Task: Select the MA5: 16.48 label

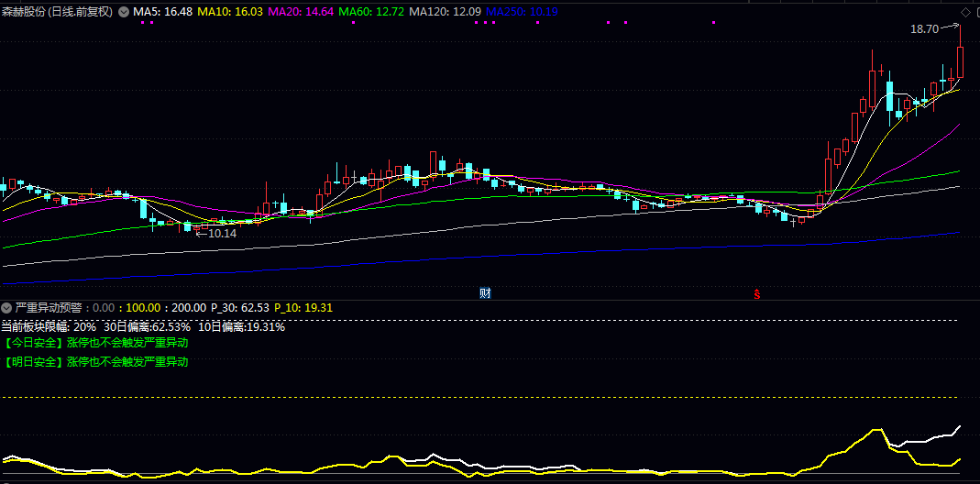Action: 162,12
